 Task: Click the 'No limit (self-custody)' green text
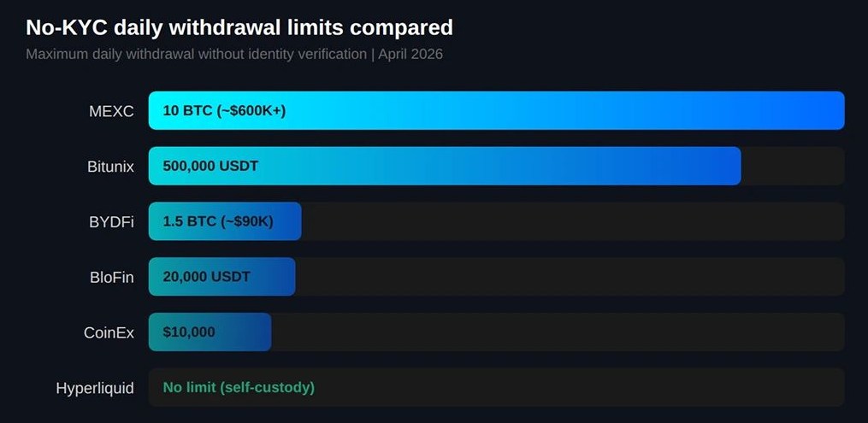239,388
